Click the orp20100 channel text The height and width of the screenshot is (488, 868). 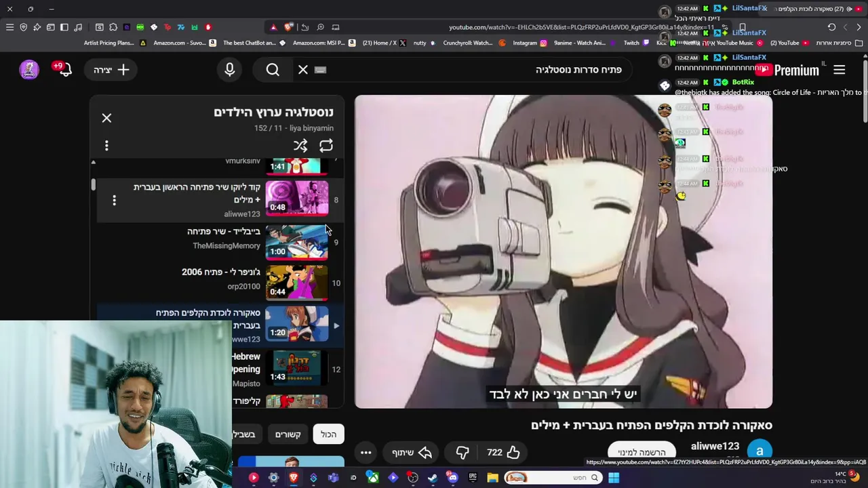(x=243, y=286)
